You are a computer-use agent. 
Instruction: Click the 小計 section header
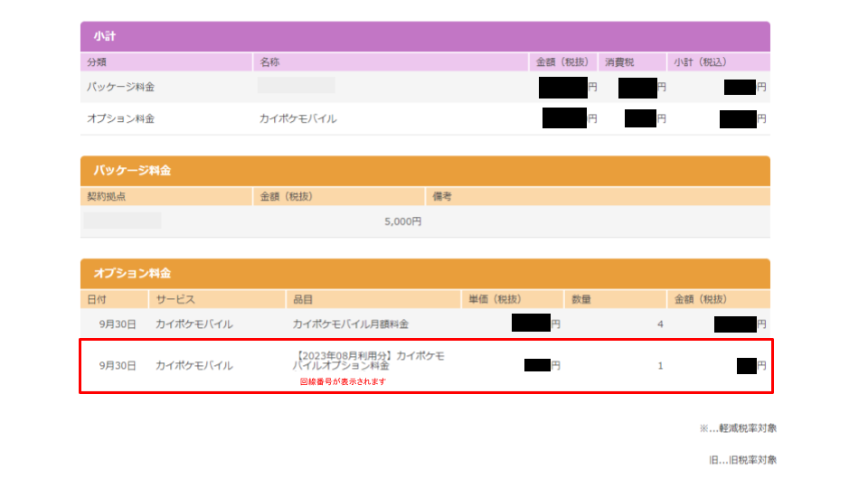pyautogui.click(x=425, y=36)
